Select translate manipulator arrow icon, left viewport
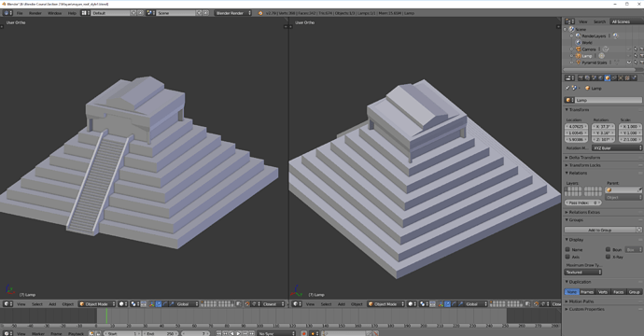The image size is (644, 336). click(159, 304)
